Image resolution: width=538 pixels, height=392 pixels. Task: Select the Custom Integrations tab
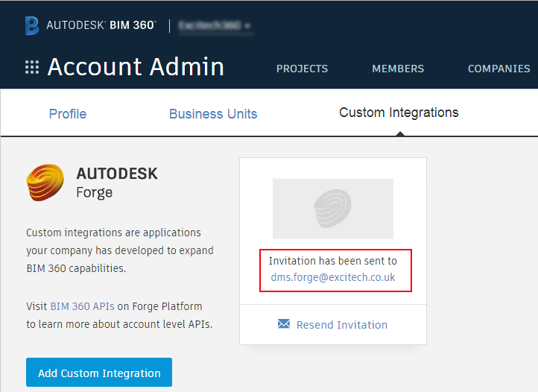coord(399,113)
